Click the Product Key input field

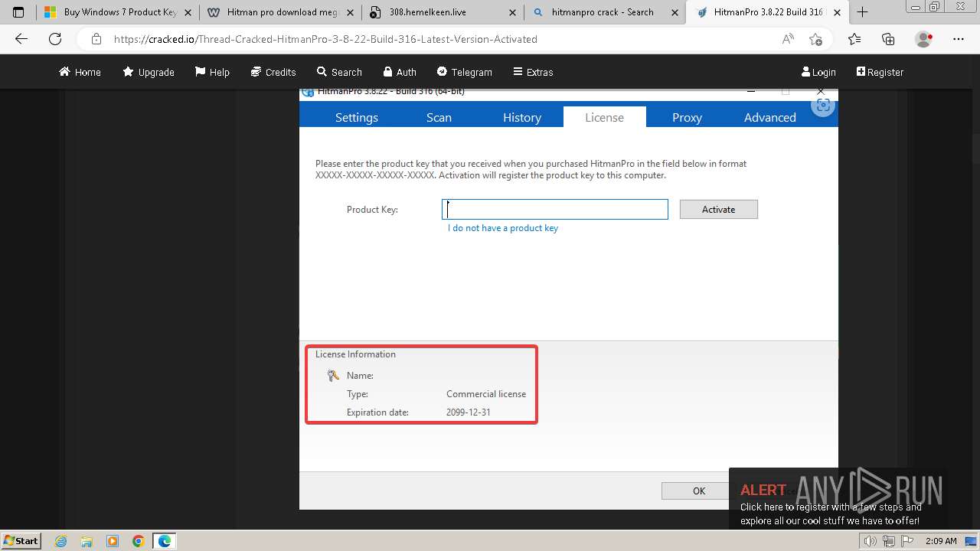point(555,209)
